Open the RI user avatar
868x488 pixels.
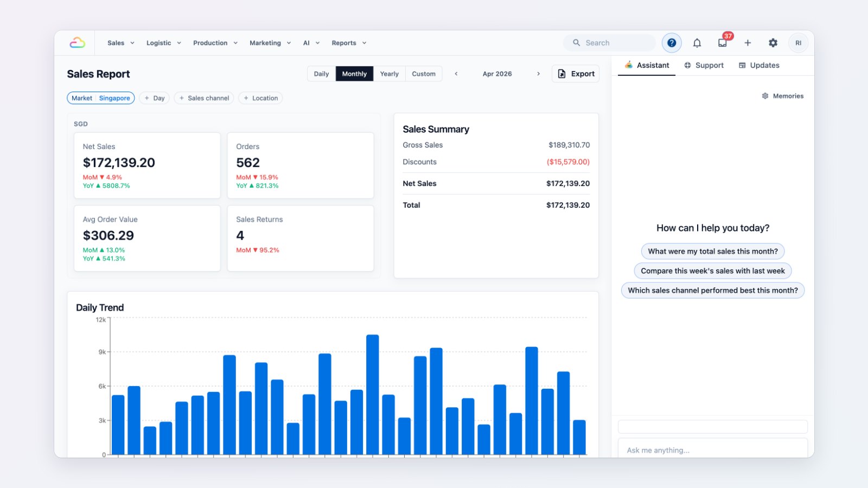pos(798,43)
